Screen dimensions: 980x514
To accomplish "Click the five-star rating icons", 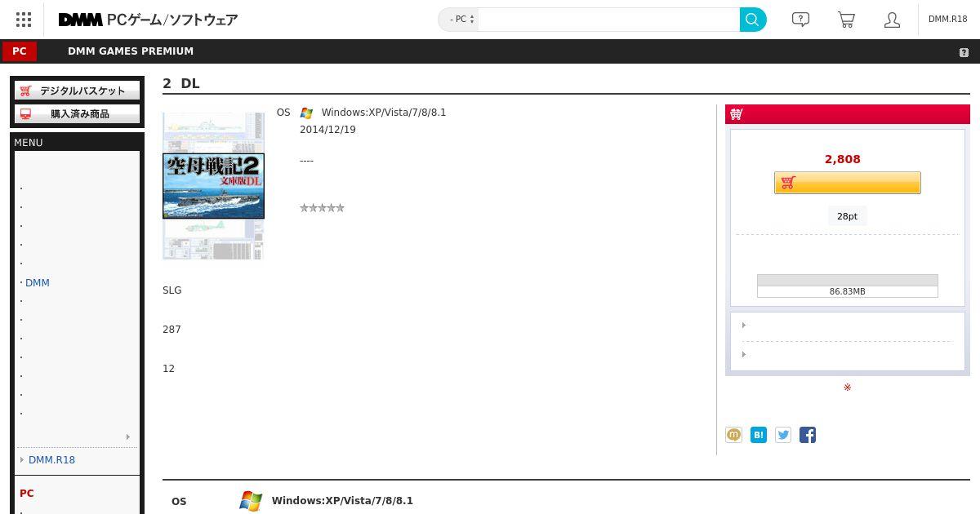I will 322,208.
